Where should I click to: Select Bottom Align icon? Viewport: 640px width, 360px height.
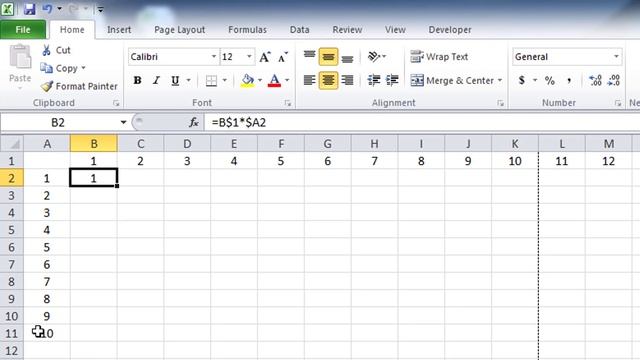tap(347, 57)
